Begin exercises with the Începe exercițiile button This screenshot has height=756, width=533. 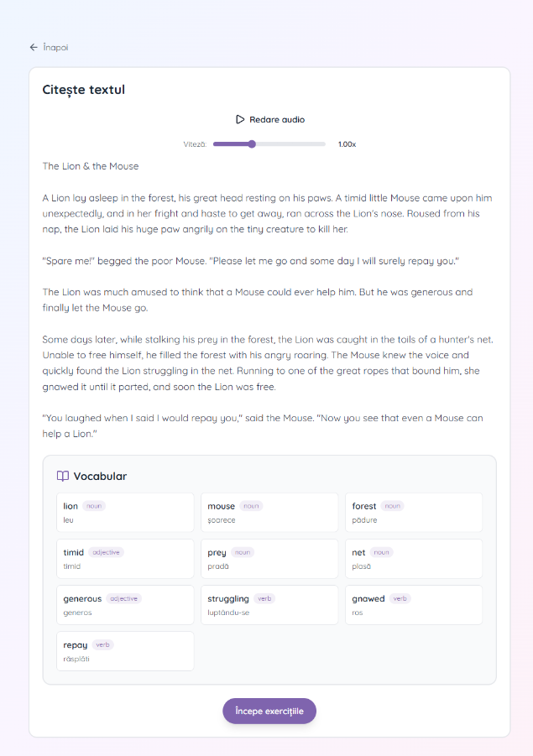pos(269,712)
